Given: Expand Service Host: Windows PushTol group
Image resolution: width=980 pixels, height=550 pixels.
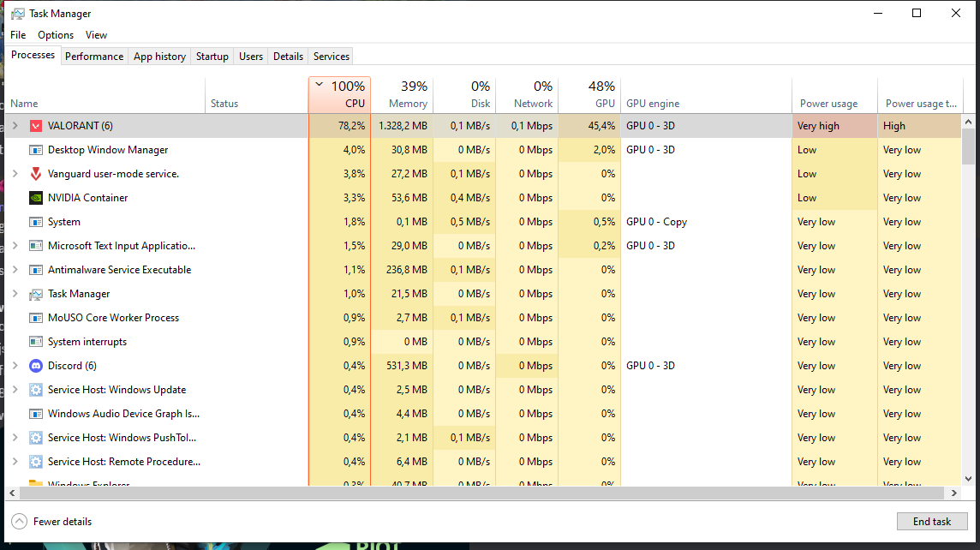Looking at the screenshot, I should coord(15,438).
